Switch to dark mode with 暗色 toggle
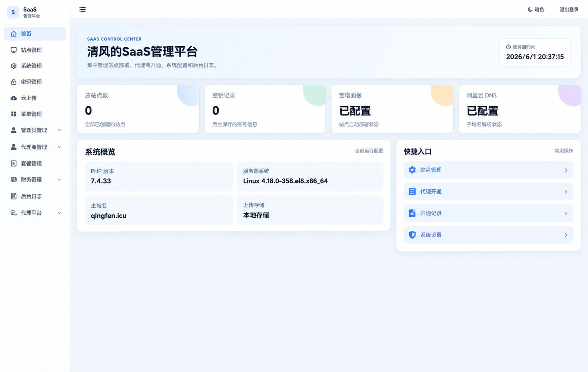The width and height of the screenshot is (588, 372). (x=536, y=10)
